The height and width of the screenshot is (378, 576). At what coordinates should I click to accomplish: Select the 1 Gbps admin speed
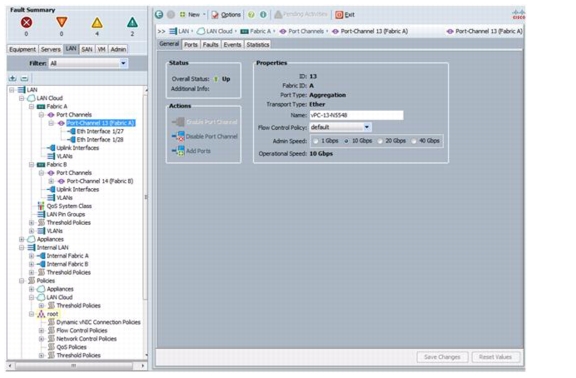(x=316, y=141)
